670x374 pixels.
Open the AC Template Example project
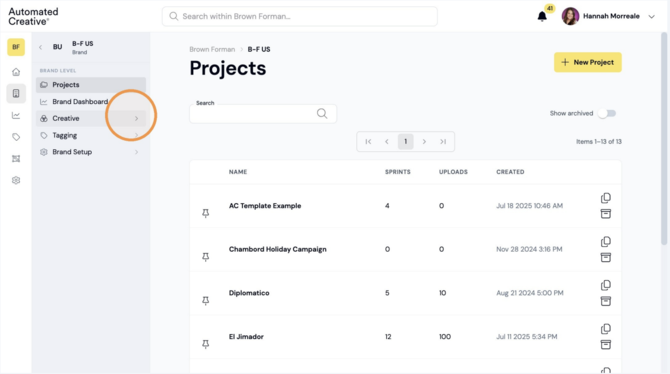pos(265,206)
